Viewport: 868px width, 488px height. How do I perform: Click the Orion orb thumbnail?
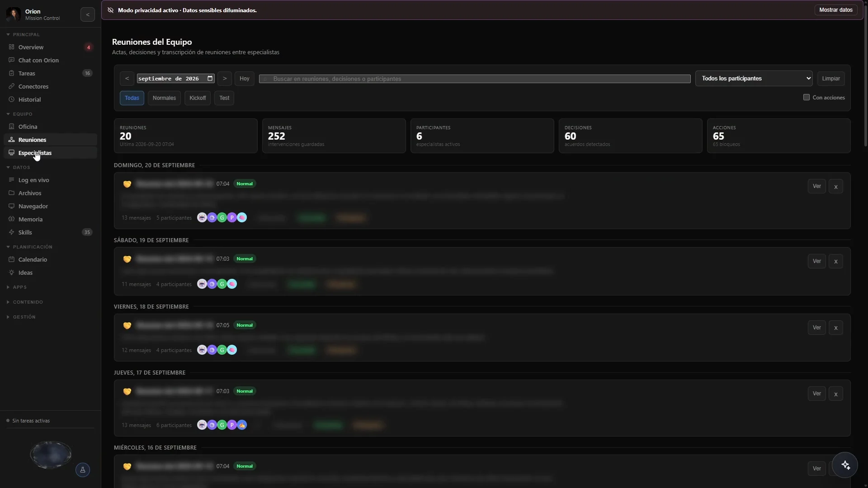(x=51, y=455)
